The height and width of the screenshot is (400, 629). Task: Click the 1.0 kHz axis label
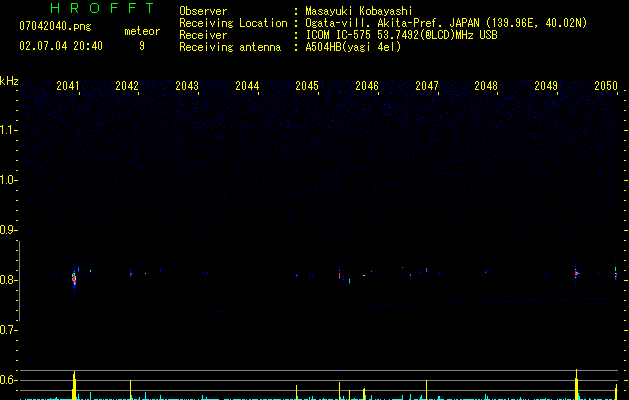pos(8,180)
